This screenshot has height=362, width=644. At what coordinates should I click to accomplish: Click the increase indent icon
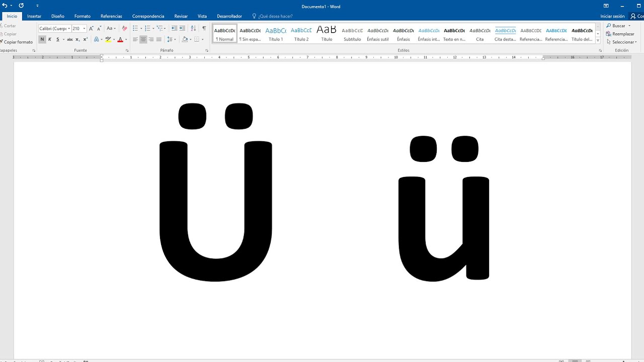coord(182,29)
